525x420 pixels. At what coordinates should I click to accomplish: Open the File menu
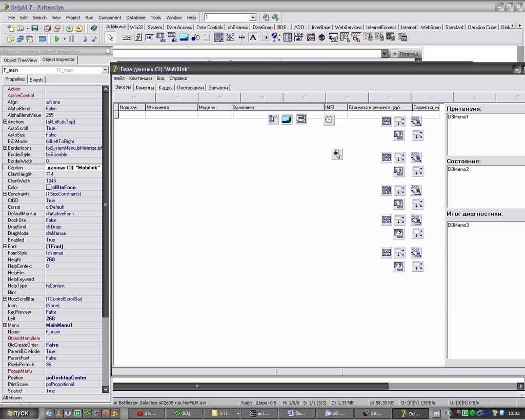pyautogui.click(x=11, y=17)
